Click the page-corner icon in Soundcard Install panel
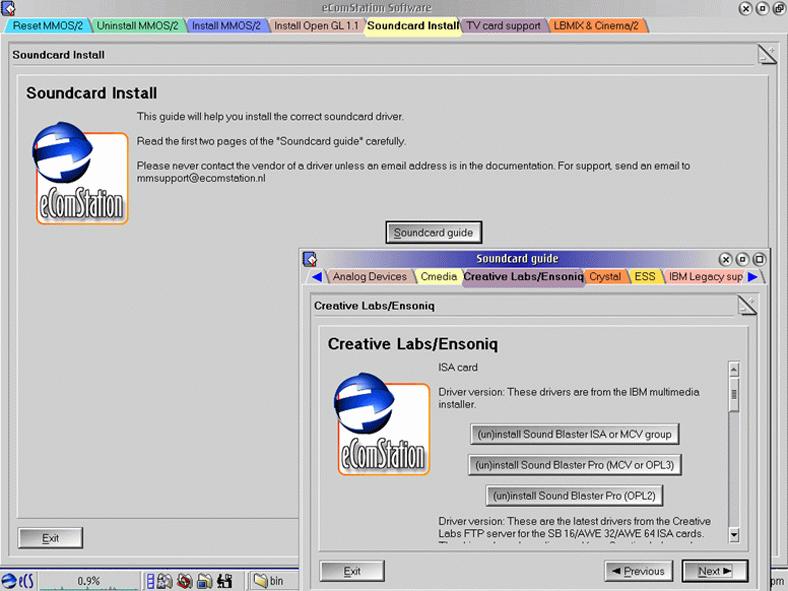 coord(767,54)
